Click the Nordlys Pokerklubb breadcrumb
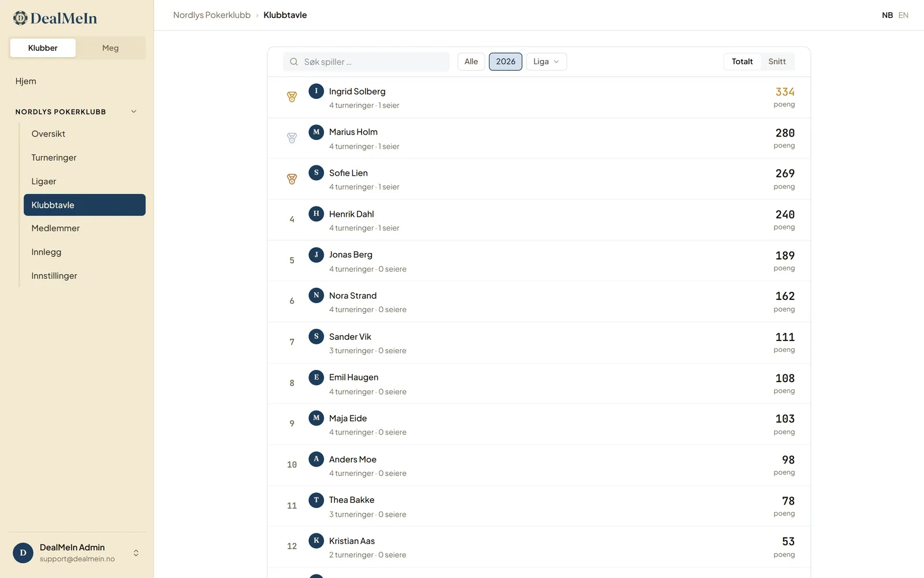 tap(212, 15)
